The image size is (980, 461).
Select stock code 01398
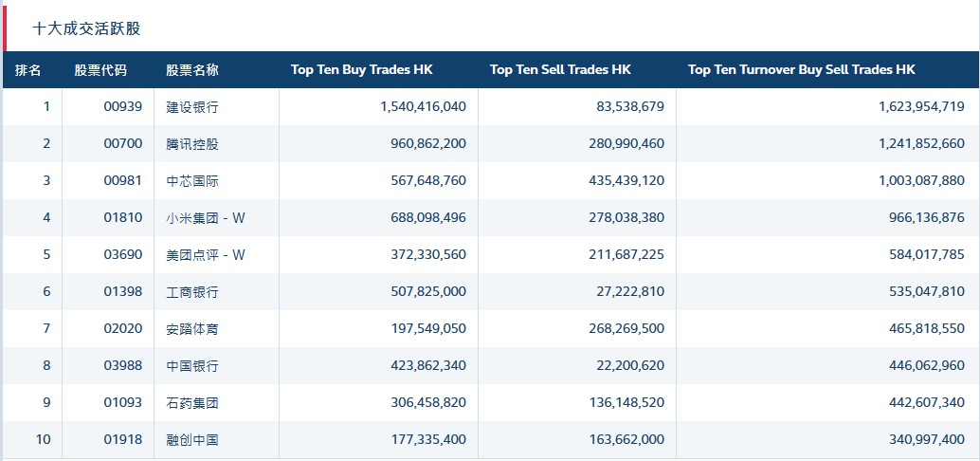pyautogui.click(x=123, y=292)
